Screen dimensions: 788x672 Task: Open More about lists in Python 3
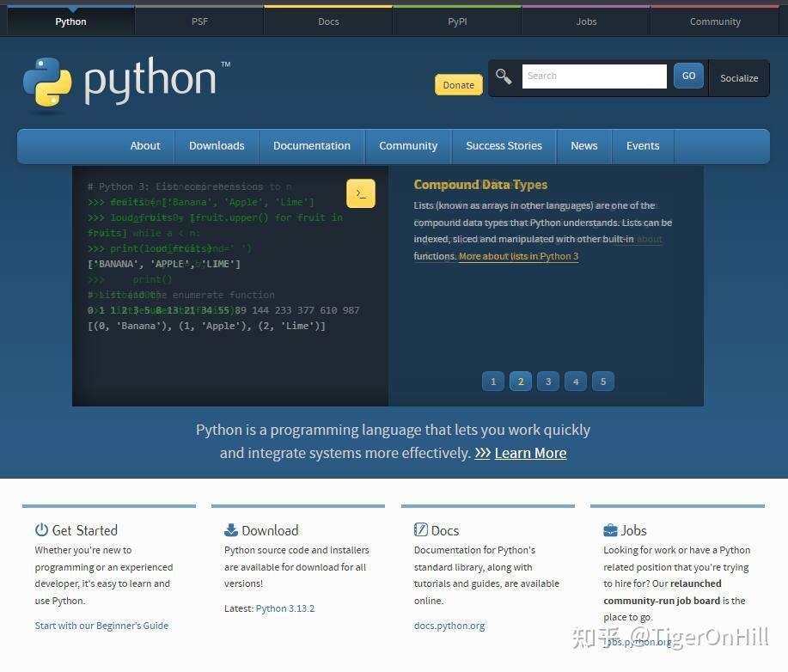(518, 256)
